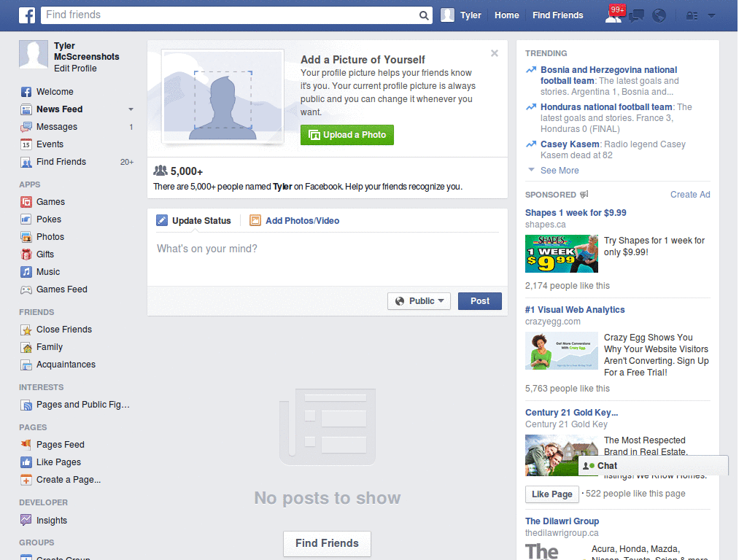The height and width of the screenshot is (560, 747).
Task: Open the Honduras national football team topic
Action: tap(606, 107)
